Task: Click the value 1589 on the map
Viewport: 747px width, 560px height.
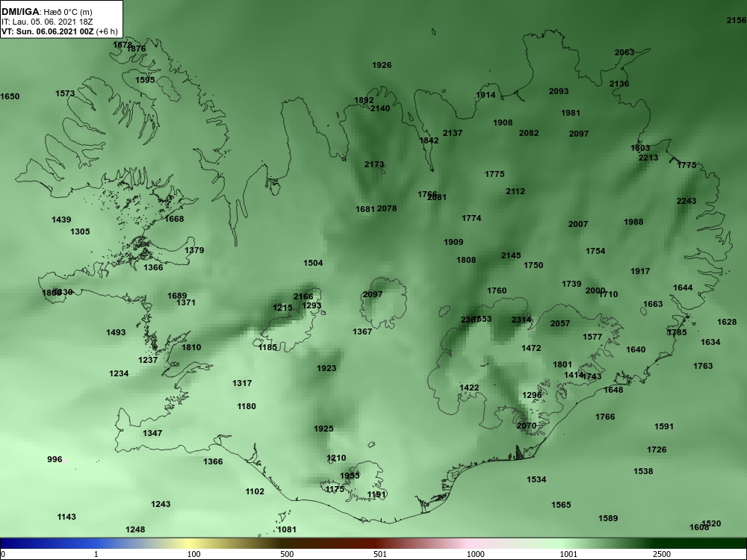Action: [x=608, y=518]
